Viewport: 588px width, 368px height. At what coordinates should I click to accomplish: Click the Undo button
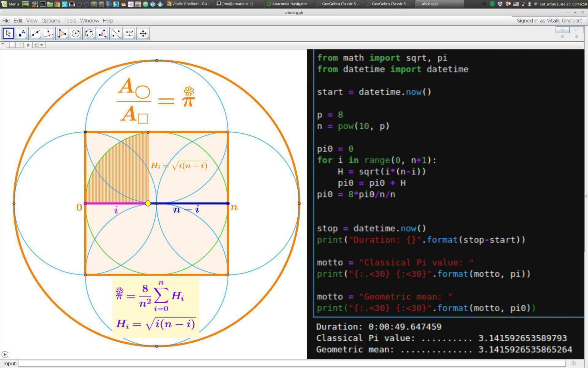(x=562, y=30)
